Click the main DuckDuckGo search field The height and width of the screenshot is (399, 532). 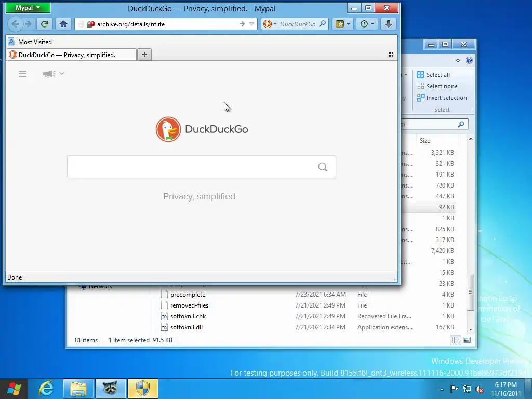[202, 167]
